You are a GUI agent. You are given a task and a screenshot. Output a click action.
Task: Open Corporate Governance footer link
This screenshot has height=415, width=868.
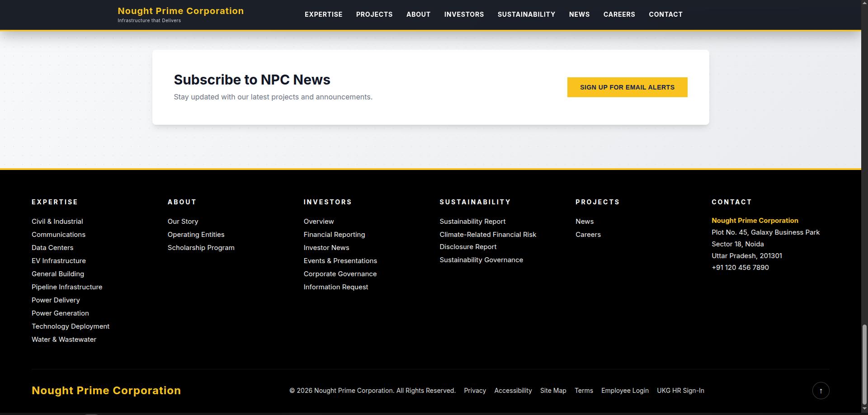point(340,274)
